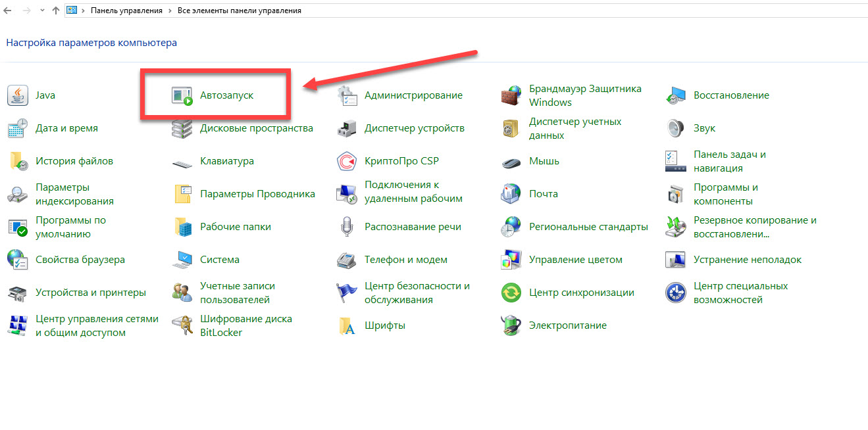Expand the recent locations dropdown arrow
This screenshot has width=868, height=430.
coord(42,11)
